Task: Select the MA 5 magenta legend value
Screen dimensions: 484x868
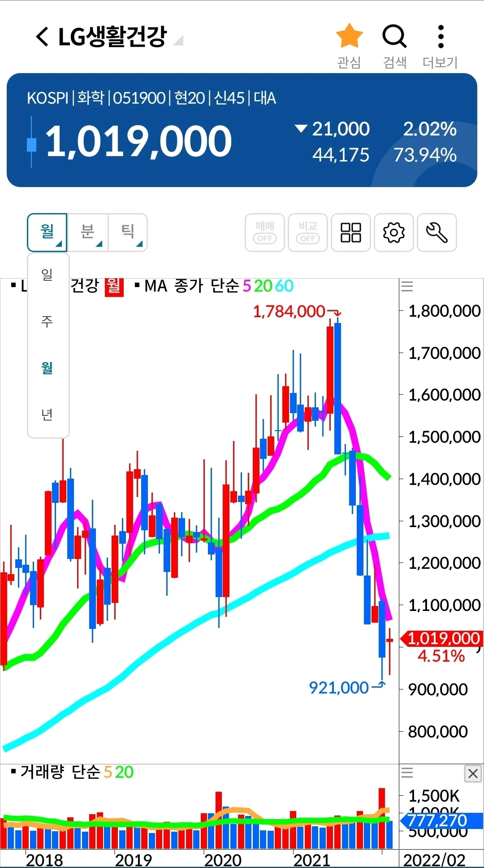Action: pos(247,286)
